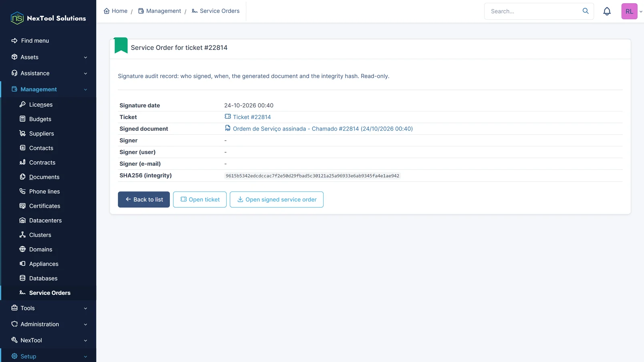Open the RL user avatar menu
Screen dimensions: 644x362
click(x=629, y=11)
